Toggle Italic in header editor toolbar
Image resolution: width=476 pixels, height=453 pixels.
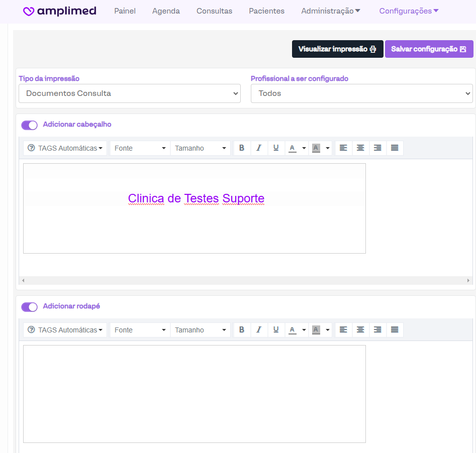point(259,148)
